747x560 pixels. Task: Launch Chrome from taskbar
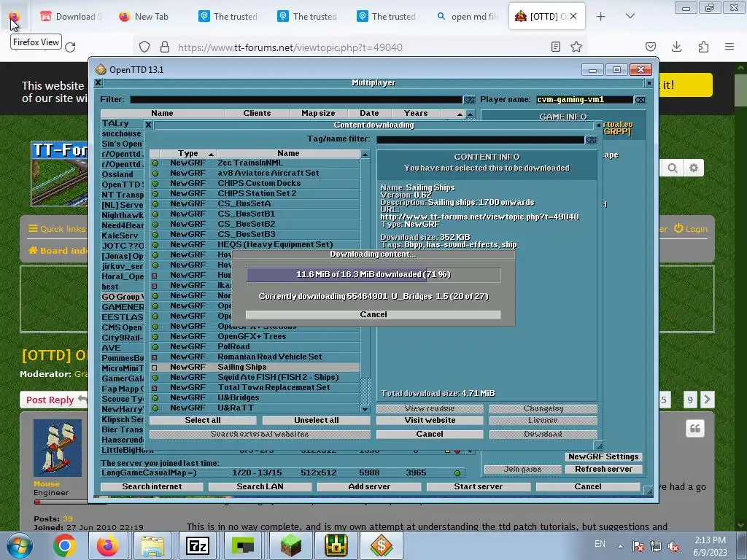click(65, 545)
